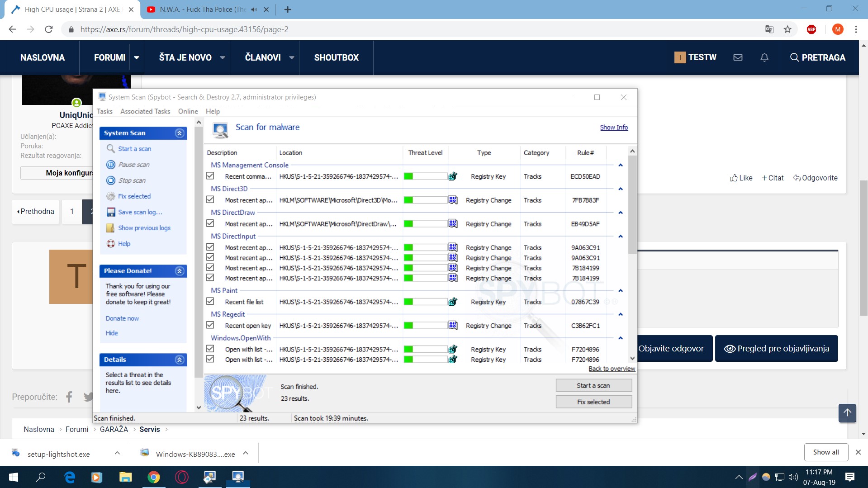Click the Threat Level column header
Viewport: 868px width, 488px height.
tap(425, 153)
